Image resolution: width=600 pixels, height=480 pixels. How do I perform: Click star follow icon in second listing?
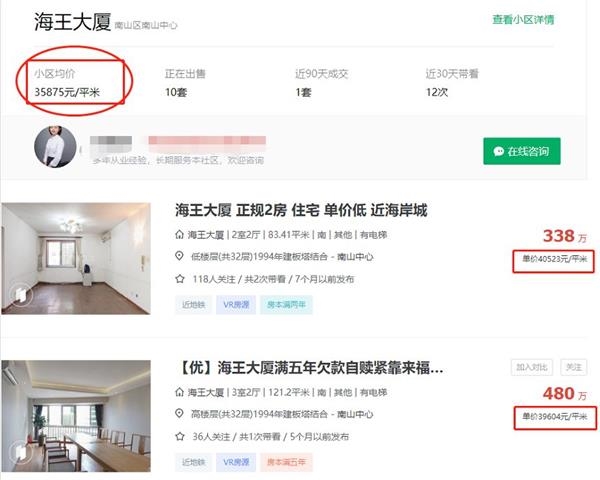tap(179, 436)
